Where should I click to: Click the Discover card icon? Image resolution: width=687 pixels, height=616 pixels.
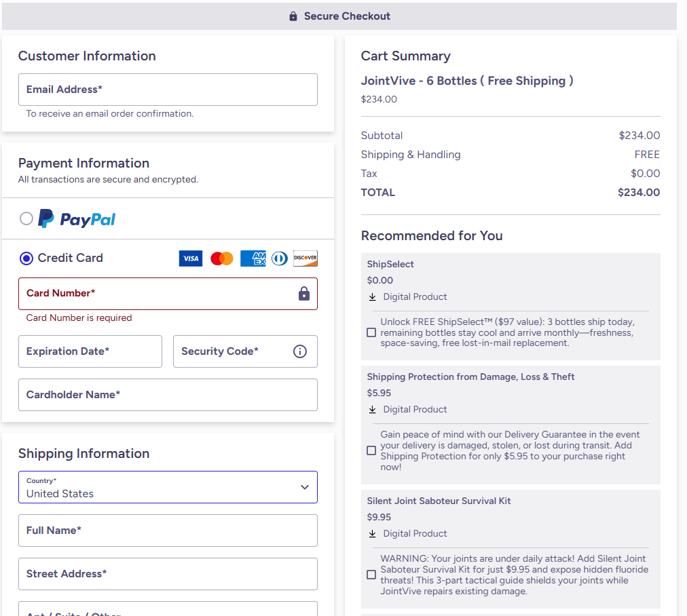(305, 258)
